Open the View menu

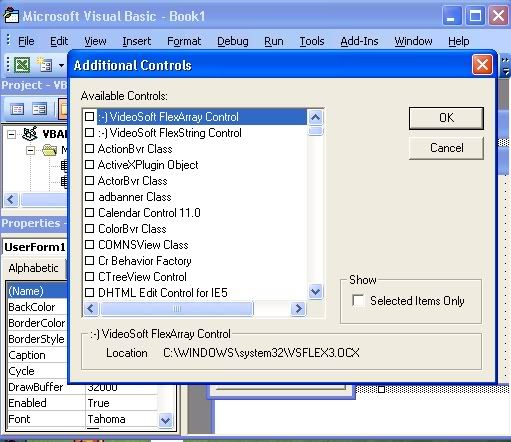pos(95,41)
